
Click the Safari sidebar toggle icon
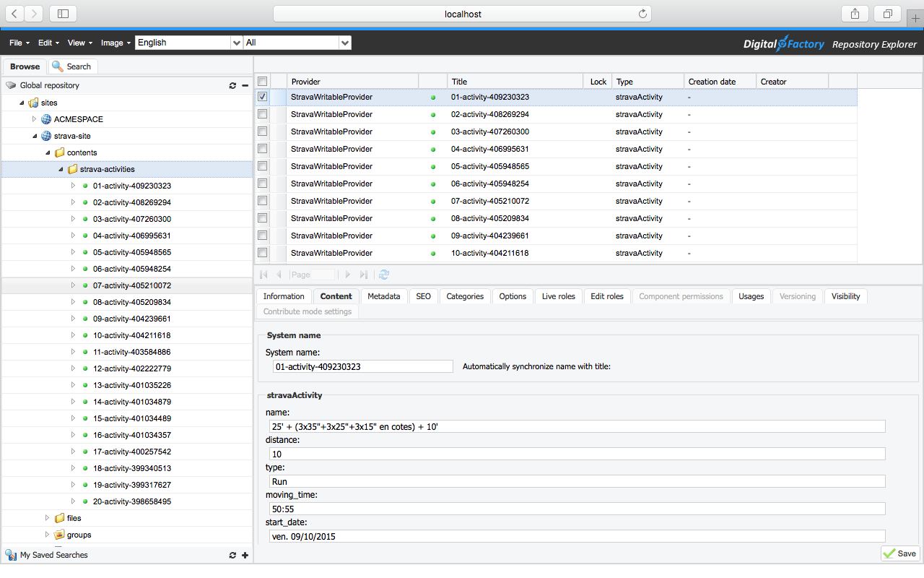coord(63,14)
